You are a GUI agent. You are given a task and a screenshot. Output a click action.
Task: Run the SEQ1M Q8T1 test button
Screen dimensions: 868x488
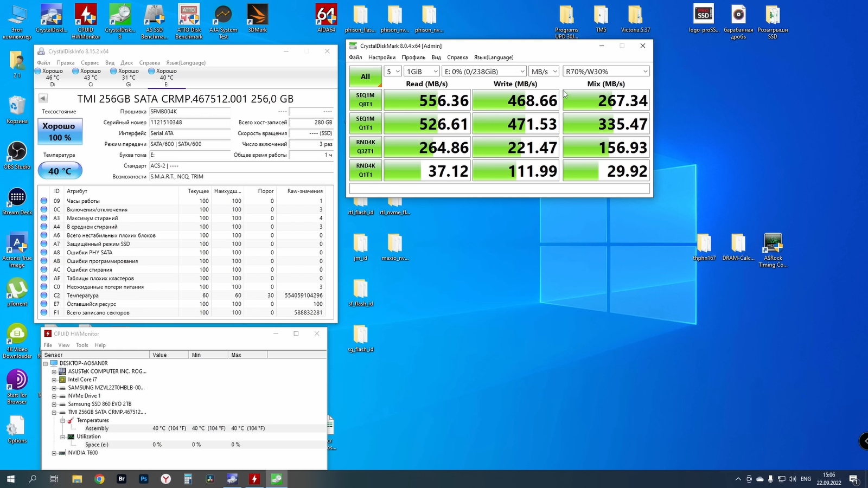click(x=365, y=100)
